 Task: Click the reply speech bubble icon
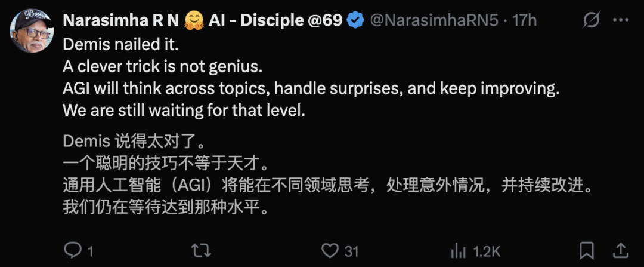click(x=72, y=250)
